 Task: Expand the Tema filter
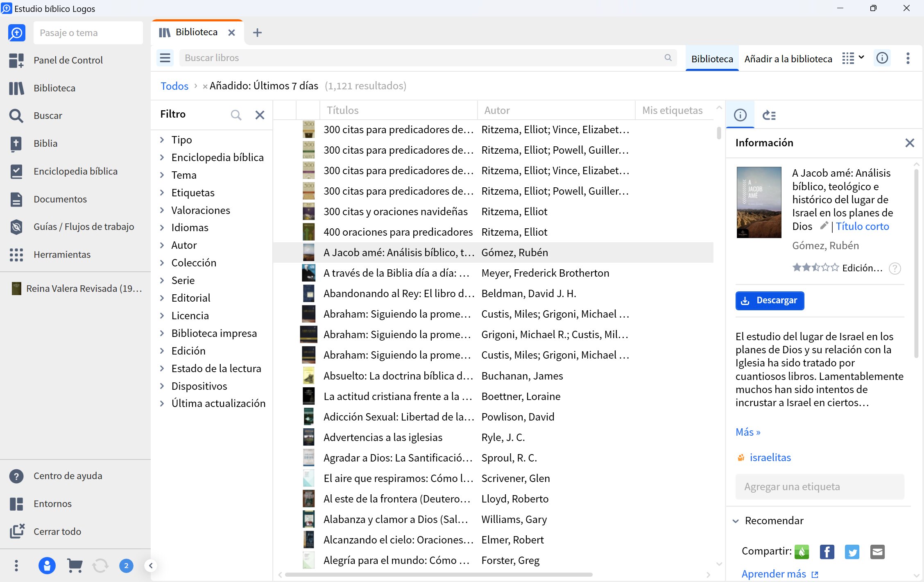coord(162,175)
